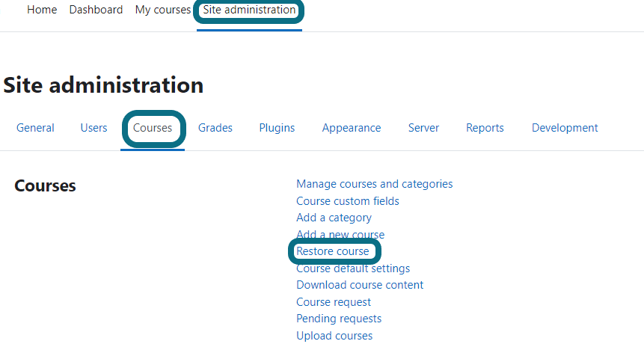Click the Restore course link
Screen dimensions: 644x347
(333, 251)
